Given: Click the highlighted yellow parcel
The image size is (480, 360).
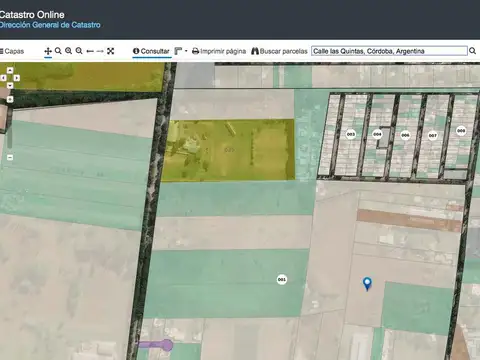Looking at the screenshot, I should coord(228,150).
